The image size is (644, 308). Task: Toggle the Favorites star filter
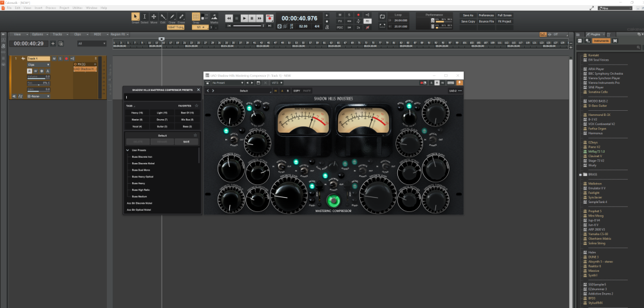[x=196, y=106]
